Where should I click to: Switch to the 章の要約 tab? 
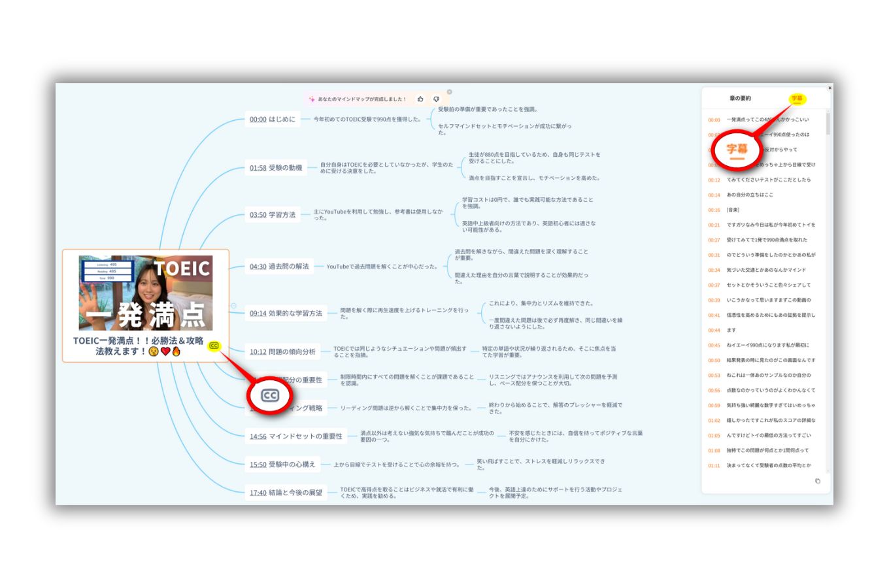(740, 99)
